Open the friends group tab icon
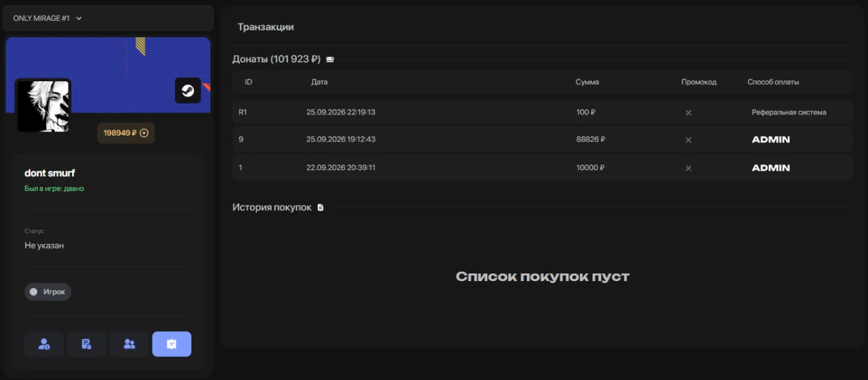The image size is (868, 380). click(129, 344)
